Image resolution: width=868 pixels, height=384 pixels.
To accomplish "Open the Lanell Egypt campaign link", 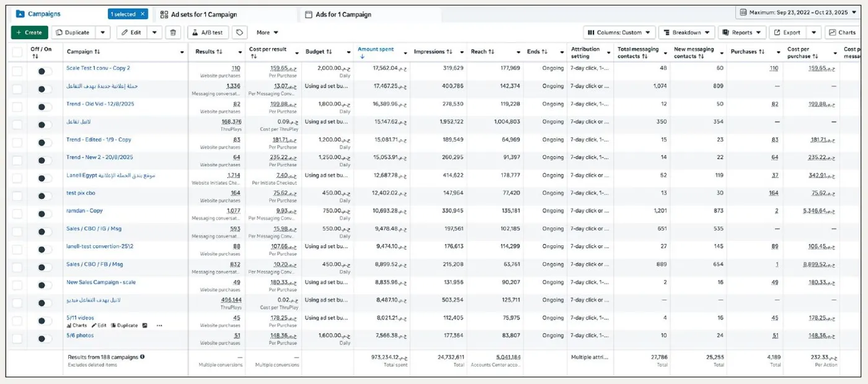I will point(110,175).
